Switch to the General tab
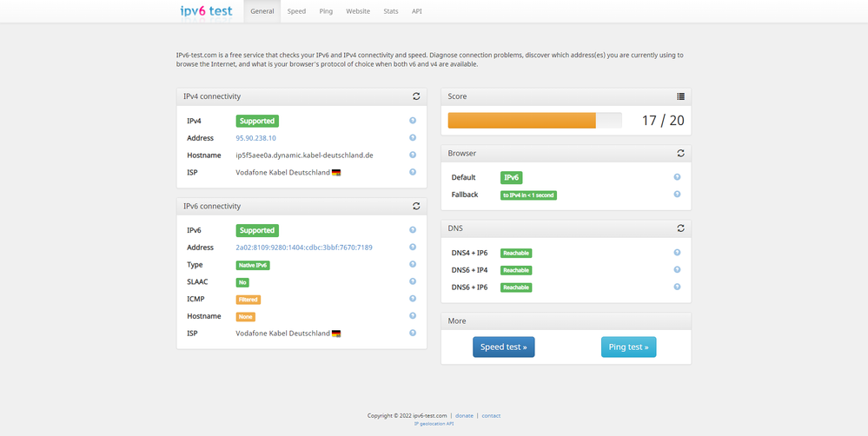Screen dimensions: 868x436 pos(262,11)
